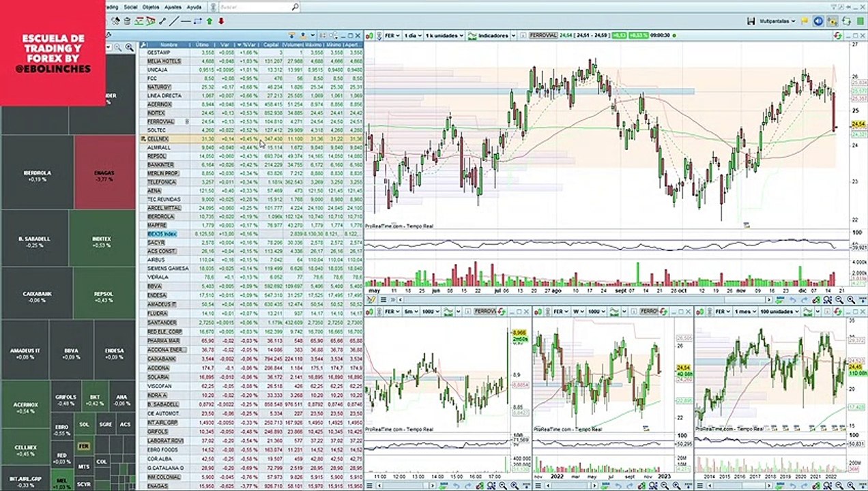
Task: Select the SANTANDER row in the list
Action: click(x=252, y=322)
